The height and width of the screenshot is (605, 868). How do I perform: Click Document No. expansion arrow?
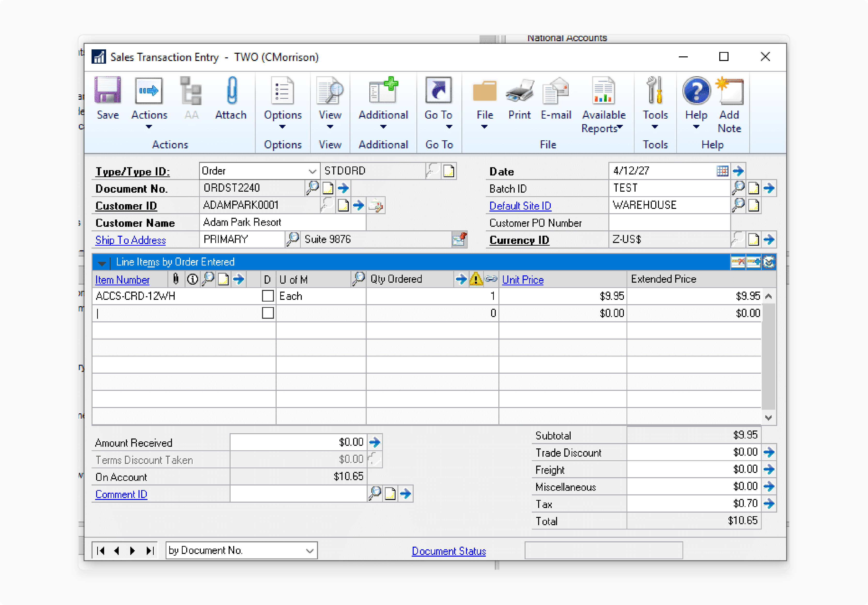click(343, 188)
